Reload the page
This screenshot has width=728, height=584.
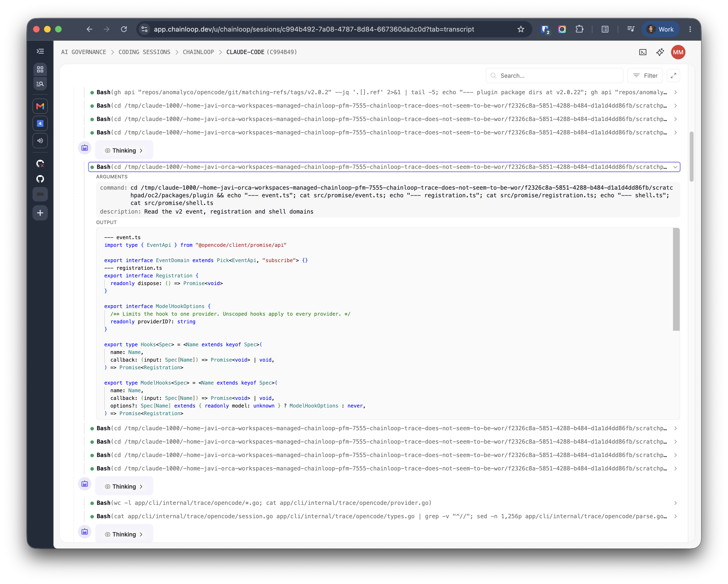(124, 29)
